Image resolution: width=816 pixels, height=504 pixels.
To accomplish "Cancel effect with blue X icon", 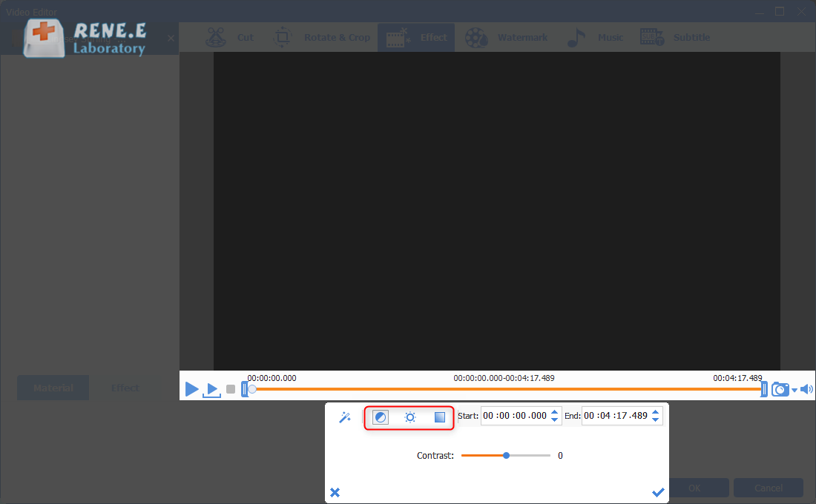I will [x=335, y=493].
